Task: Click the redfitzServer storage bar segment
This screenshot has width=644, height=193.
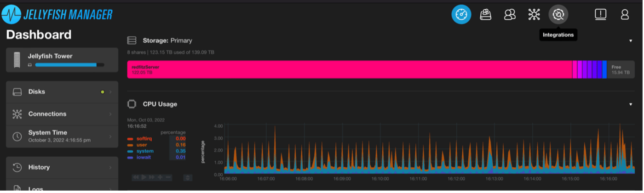Action: point(350,69)
